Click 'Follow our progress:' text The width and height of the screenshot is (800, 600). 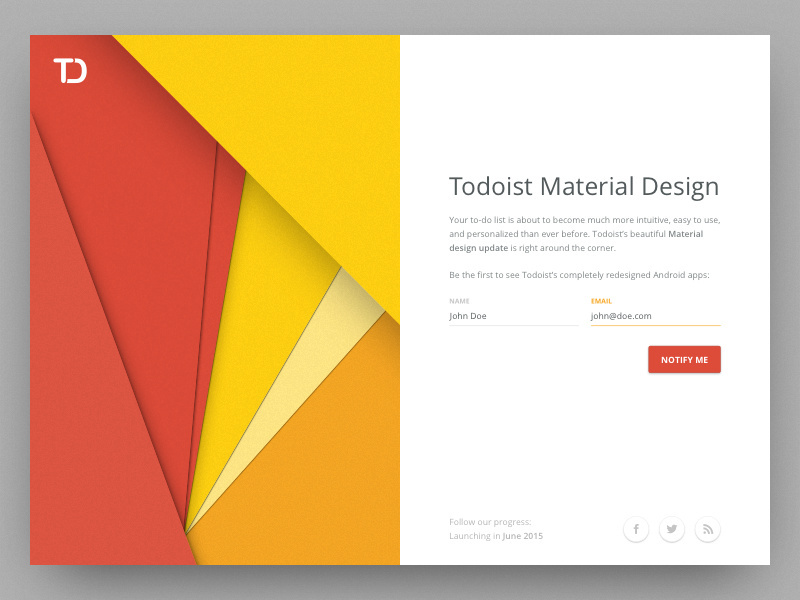coord(490,522)
